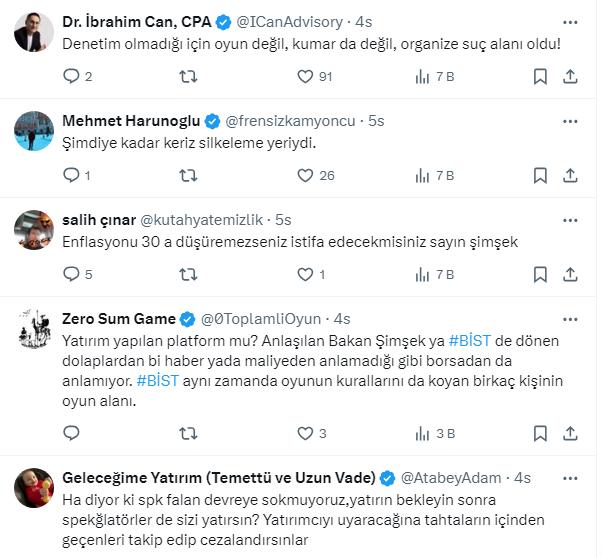
Task: Retweet Dr. İbrahim Can's tweet
Action: click(x=187, y=76)
